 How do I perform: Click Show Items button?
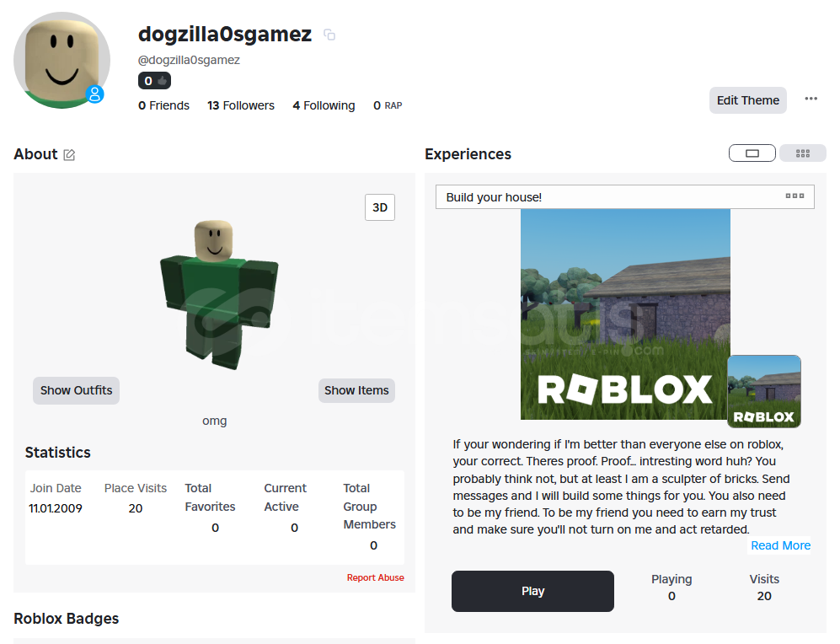click(x=356, y=390)
